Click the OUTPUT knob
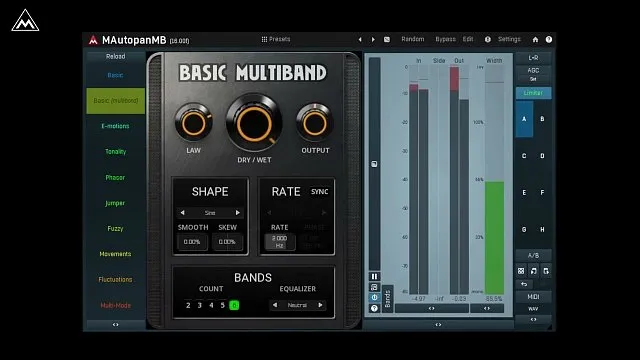640x360 pixels. coord(315,123)
